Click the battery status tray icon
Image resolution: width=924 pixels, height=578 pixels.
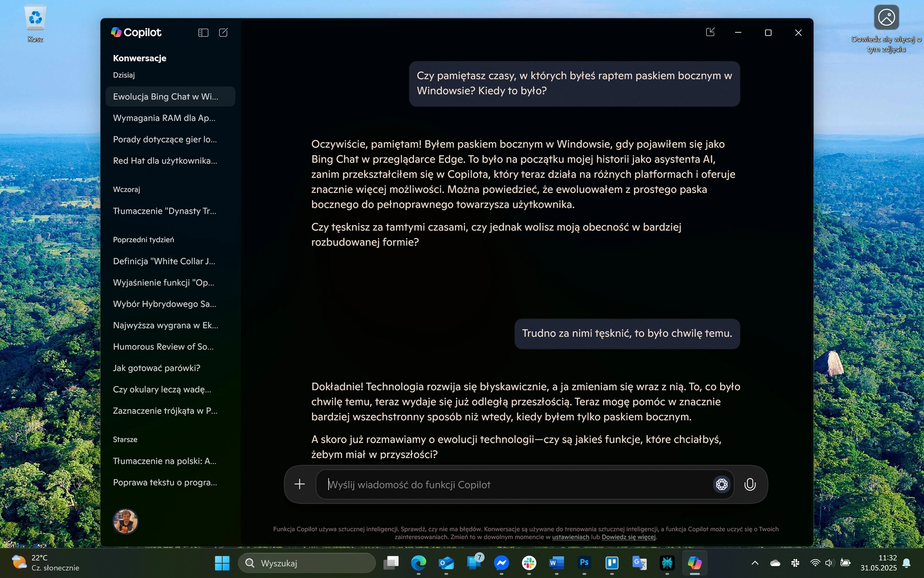(x=845, y=563)
